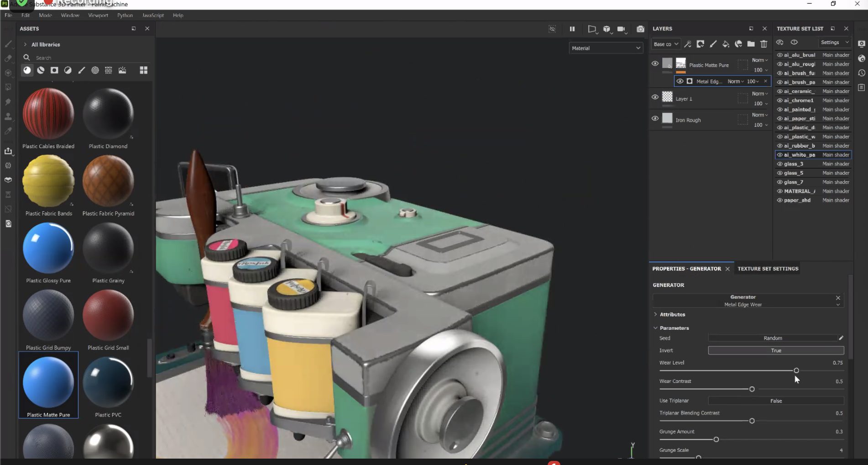Open the Material viewport mode dropdown
Image resolution: width=868 pixels, height=465 pixels.
click(606, 48)
